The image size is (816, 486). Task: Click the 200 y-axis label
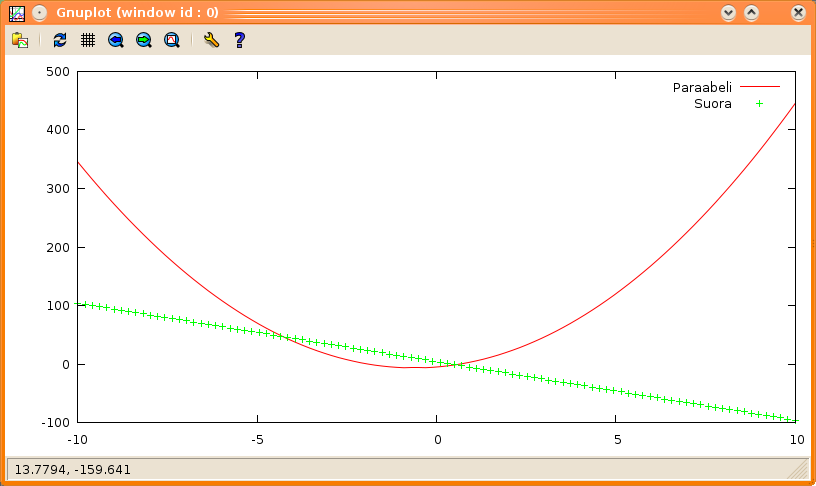pyautogui.click(x=58, y=248)
